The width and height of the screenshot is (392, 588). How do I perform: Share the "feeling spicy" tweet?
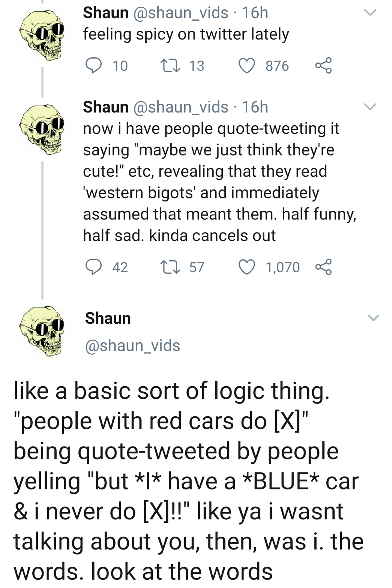click(x=323, y=66)
